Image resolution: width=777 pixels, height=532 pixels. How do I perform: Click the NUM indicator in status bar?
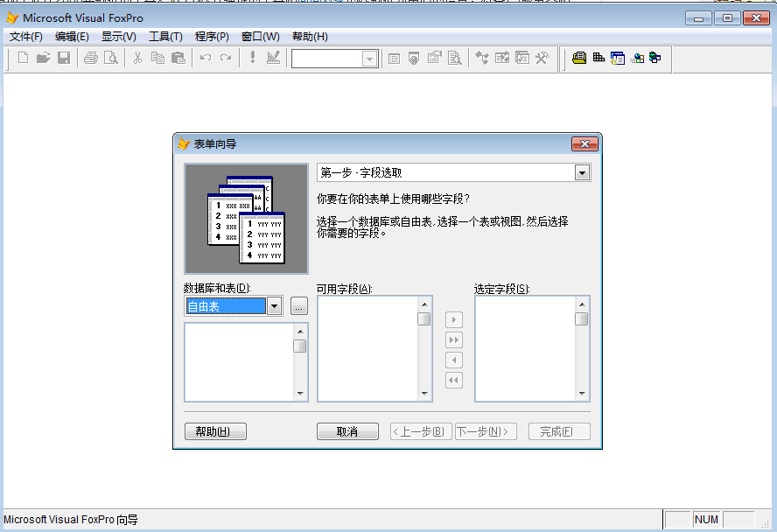(707, 520)
